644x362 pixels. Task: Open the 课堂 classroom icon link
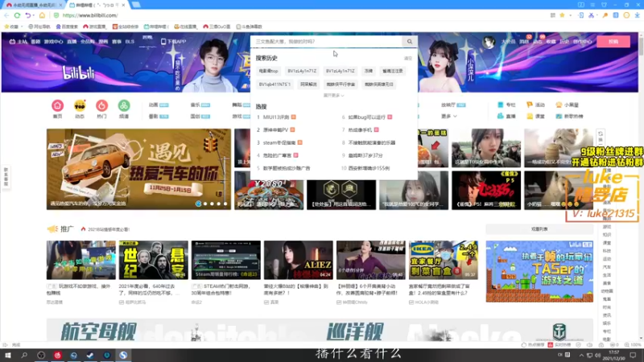(535, 116)
